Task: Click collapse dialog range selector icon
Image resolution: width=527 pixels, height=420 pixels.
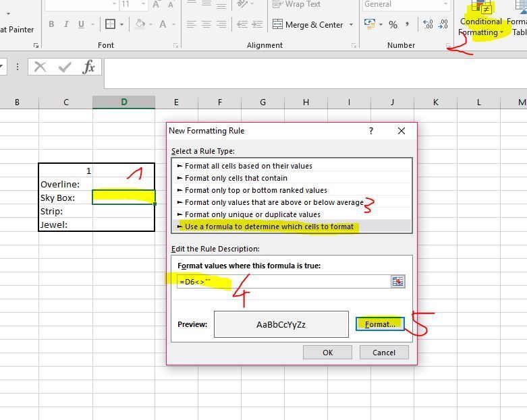Action: [397, 282]
